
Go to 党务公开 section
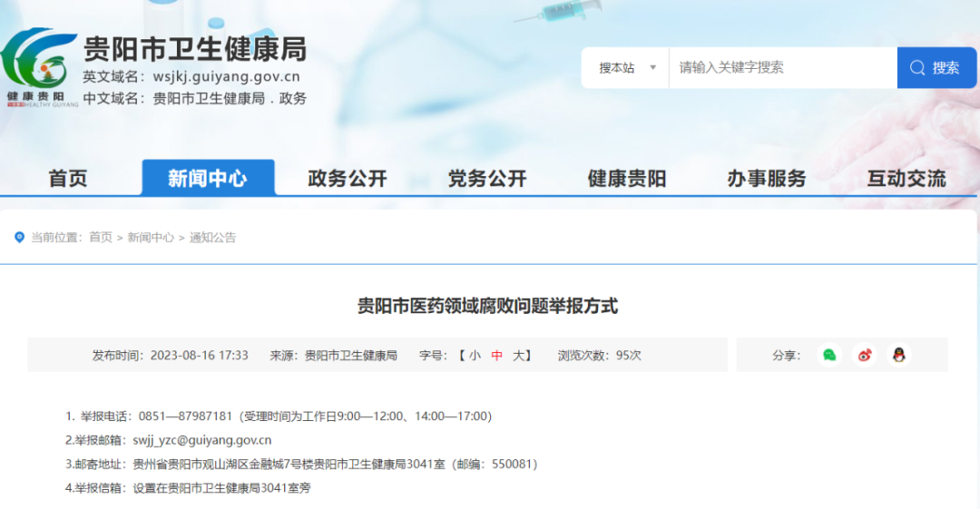point(487,179)
